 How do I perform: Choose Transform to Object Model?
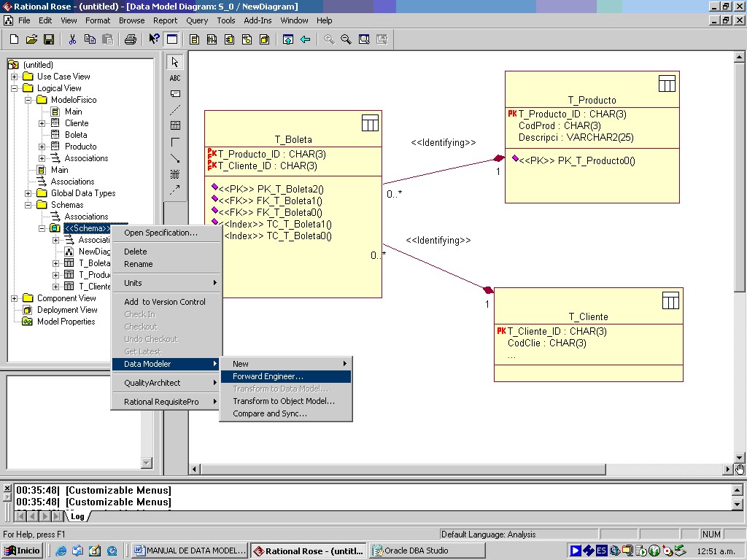point(286,401)
